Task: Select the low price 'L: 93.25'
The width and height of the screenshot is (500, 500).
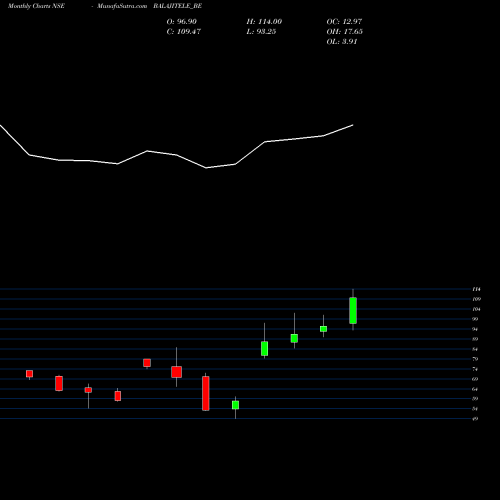Action: coord(261,32)
